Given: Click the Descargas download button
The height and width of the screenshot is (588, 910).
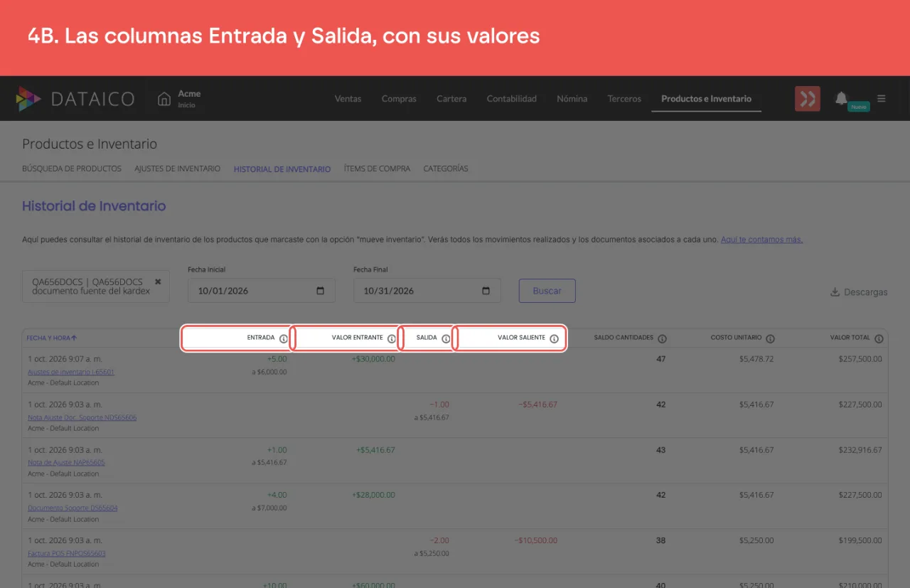Looking at the screenshot, I should coord(859,292).
